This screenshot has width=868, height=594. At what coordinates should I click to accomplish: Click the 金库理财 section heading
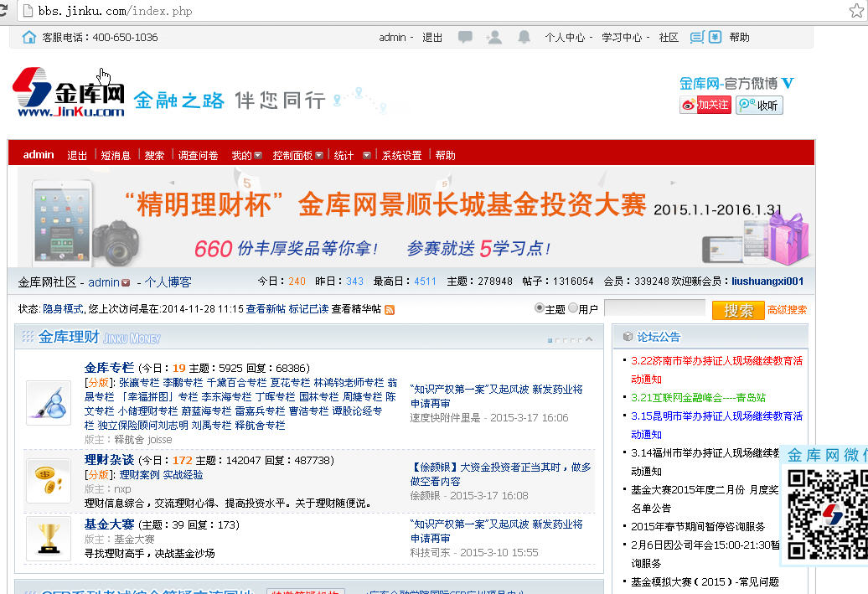click(69, 337)
